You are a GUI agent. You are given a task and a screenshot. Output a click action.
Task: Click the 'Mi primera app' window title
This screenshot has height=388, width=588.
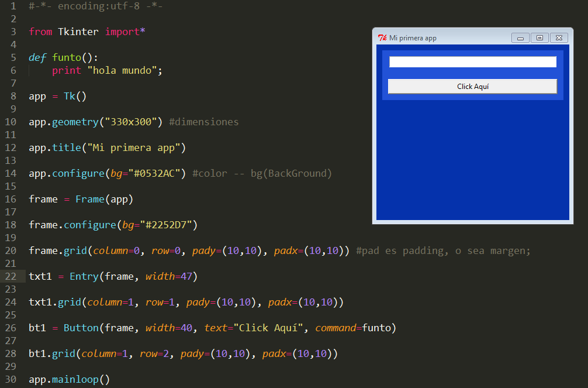pos(413,37)
